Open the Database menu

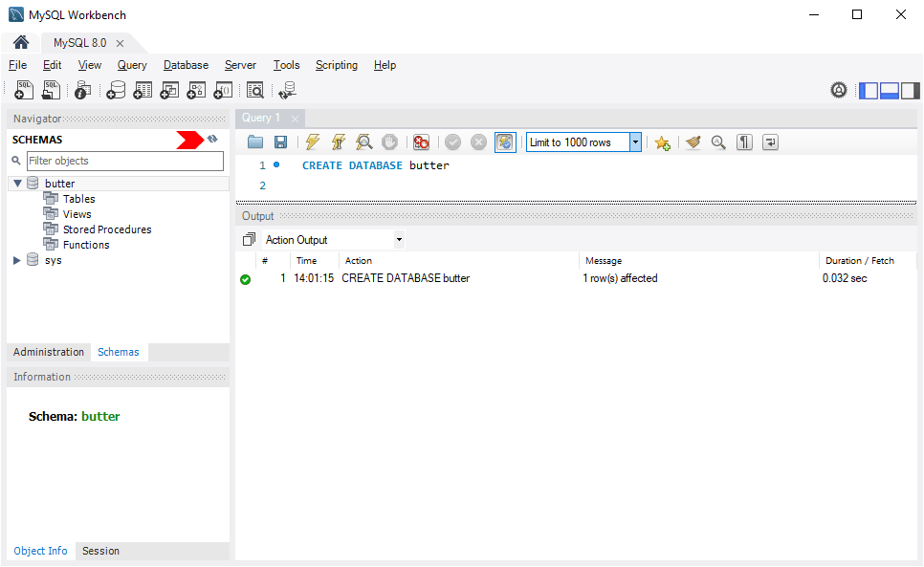(x=187, y=65)
